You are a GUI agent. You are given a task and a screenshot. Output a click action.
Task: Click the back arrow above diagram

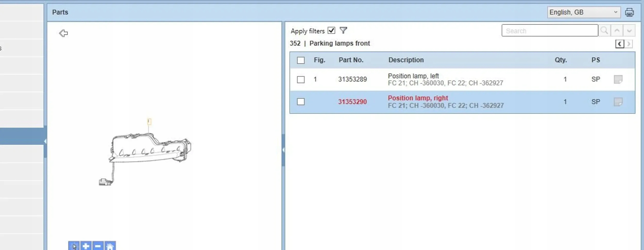[x=63, y=33]
